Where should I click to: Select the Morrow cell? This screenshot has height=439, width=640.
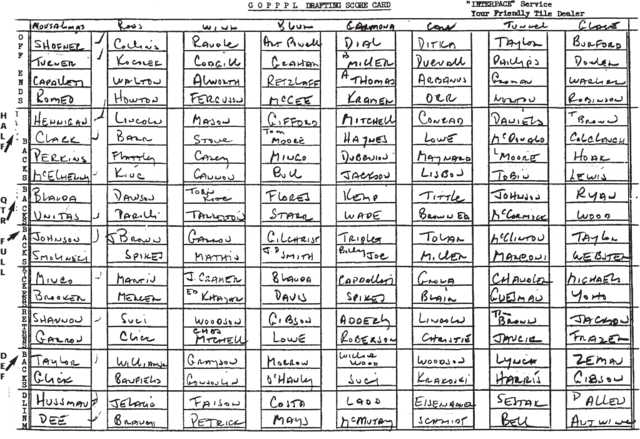tap(291, 359)
